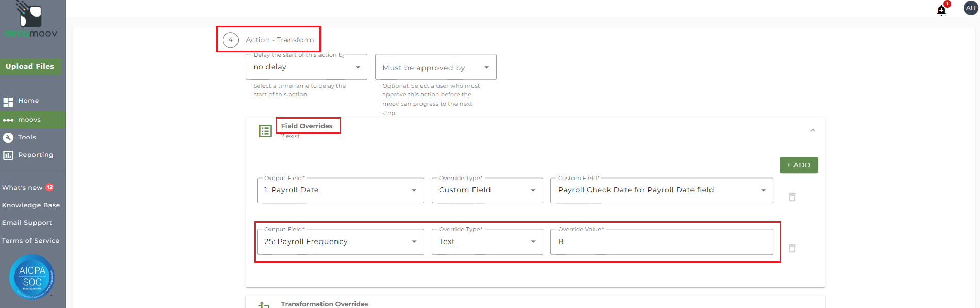Click the Transformation Overrides icon
This screenshot has width=980, height=308.
point(264,304)
